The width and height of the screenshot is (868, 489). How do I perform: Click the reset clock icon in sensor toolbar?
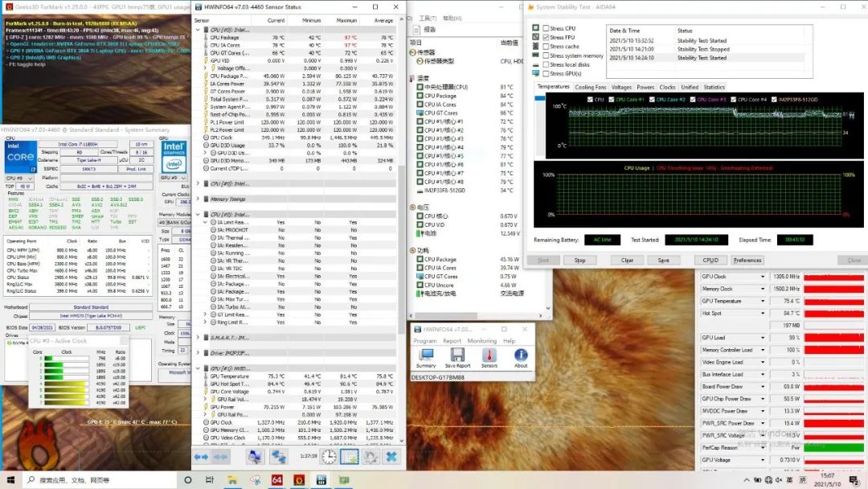click(330, 457)
